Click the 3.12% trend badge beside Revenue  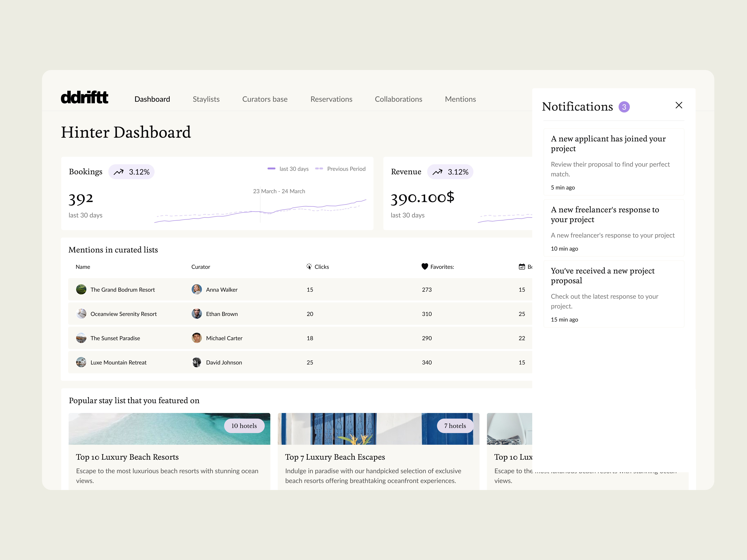(x=450, y=171)
